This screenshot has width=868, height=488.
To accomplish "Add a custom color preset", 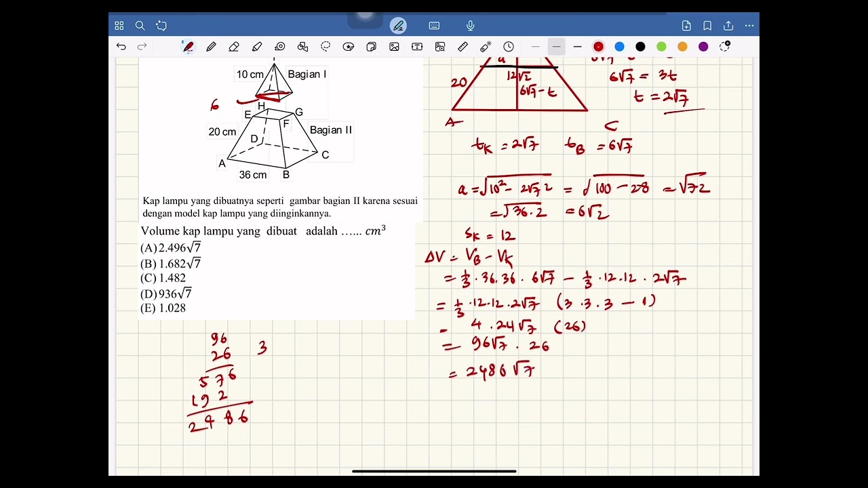I will (x=725, y=47).
